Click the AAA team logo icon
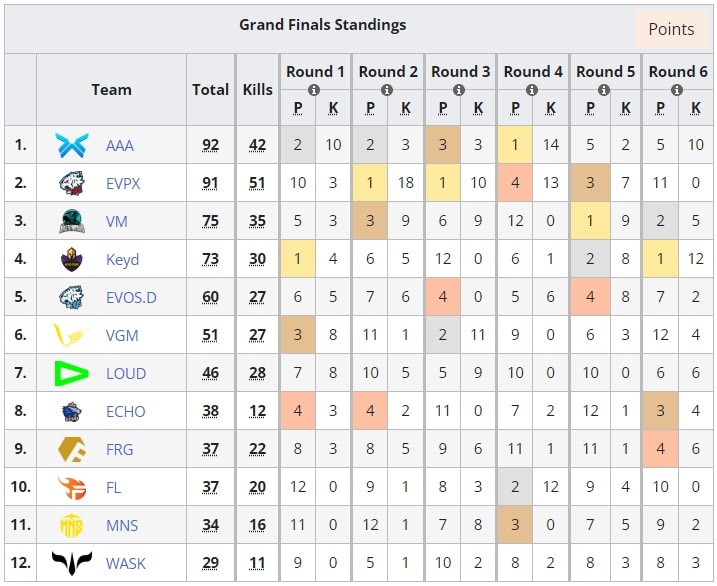 tap(72, 145)
